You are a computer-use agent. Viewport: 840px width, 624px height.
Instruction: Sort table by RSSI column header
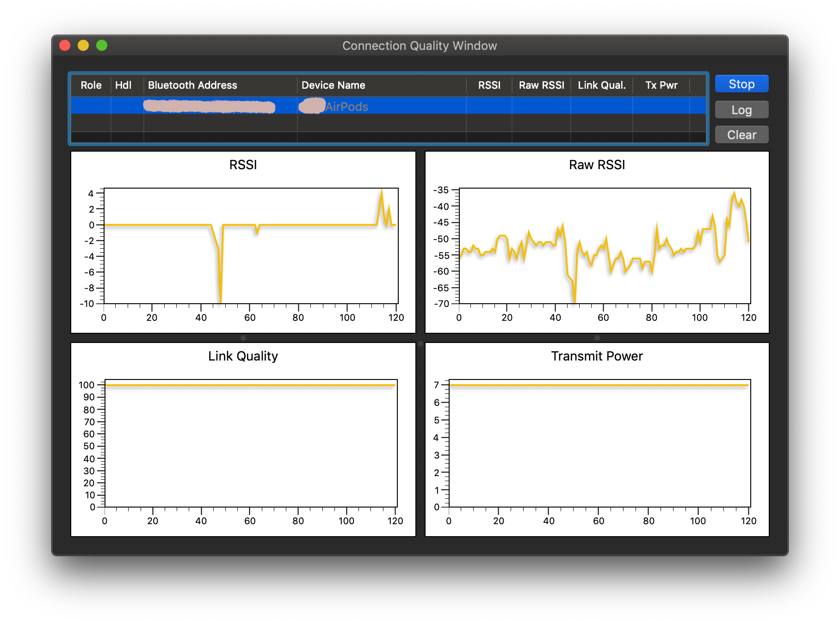(x=489, y=86)
